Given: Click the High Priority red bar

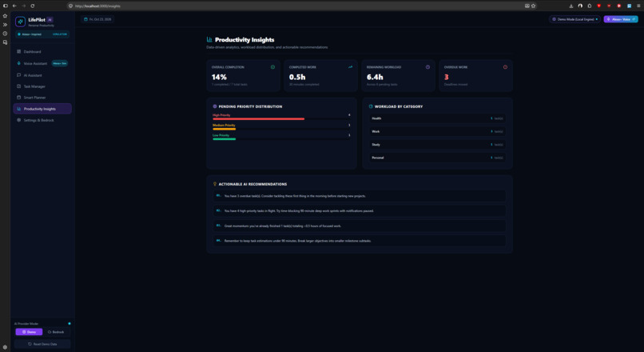Looking at the screenshot, I should tap(258, 119).
